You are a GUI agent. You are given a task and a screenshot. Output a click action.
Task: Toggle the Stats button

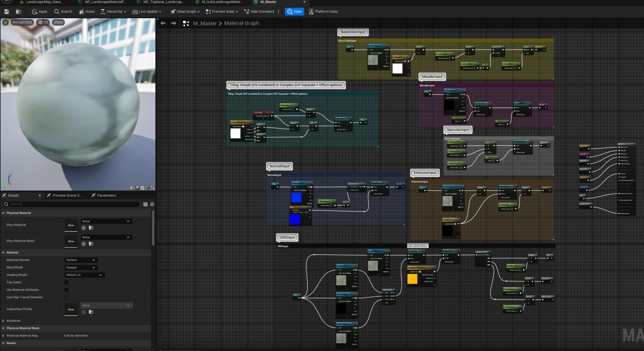click(294, 11)
